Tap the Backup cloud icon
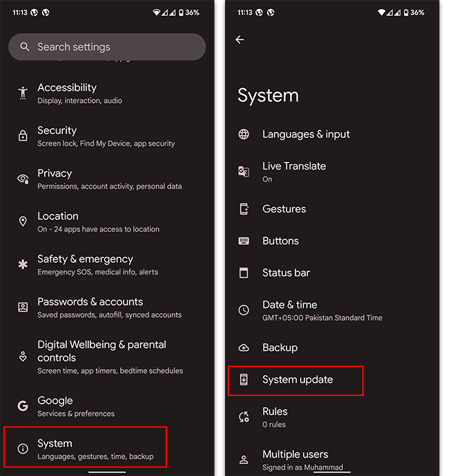 (x=244, y=348)
